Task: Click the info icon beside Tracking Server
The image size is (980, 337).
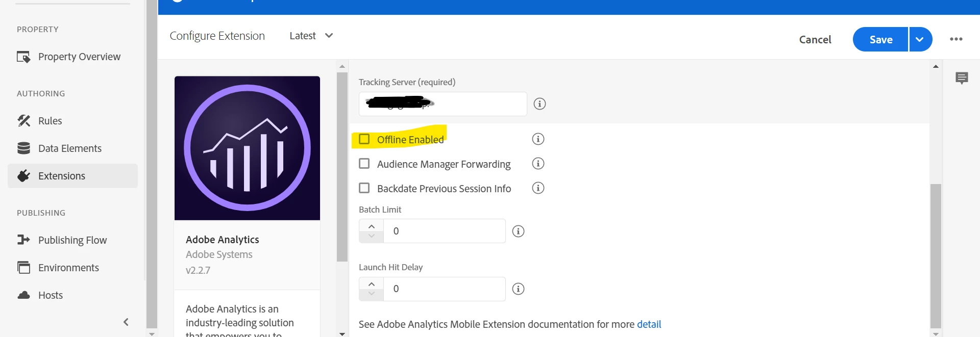Action: tap(540, 104)
